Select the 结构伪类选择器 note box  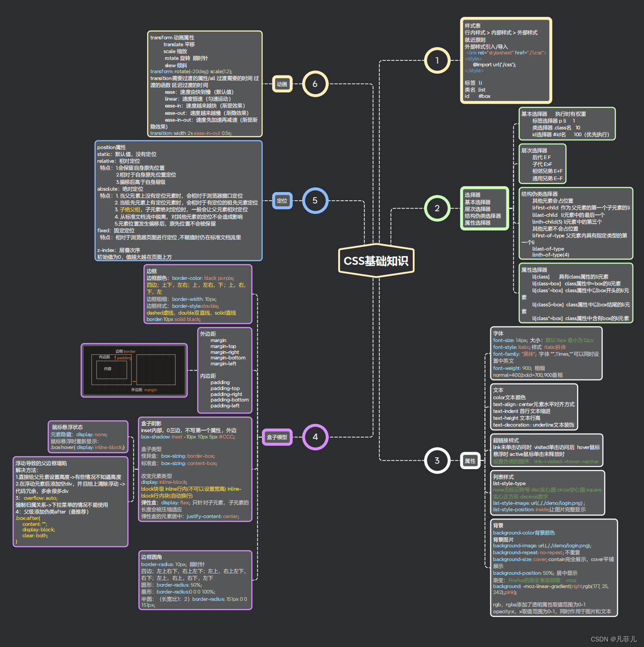click(576, 223)
